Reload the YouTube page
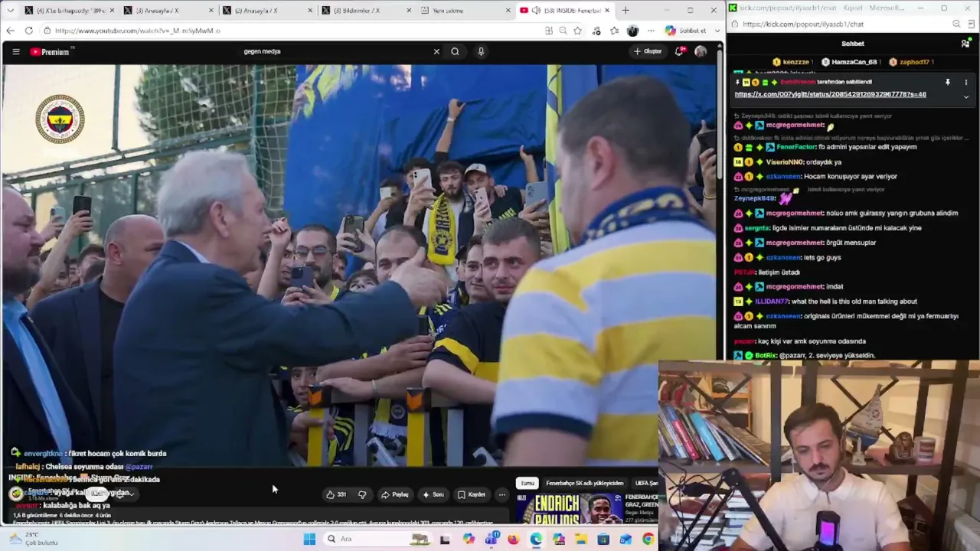 [x=28, y=31]
